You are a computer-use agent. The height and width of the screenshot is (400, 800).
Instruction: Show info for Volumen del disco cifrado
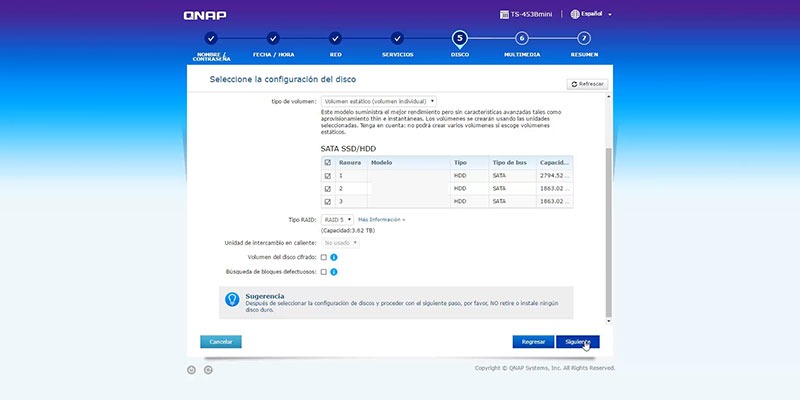click(334, 258)
